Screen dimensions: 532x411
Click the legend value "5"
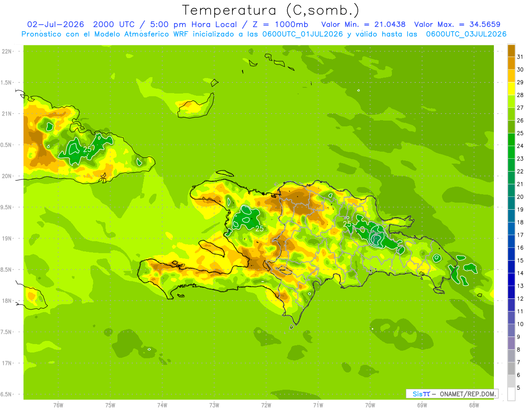point(519,388)
